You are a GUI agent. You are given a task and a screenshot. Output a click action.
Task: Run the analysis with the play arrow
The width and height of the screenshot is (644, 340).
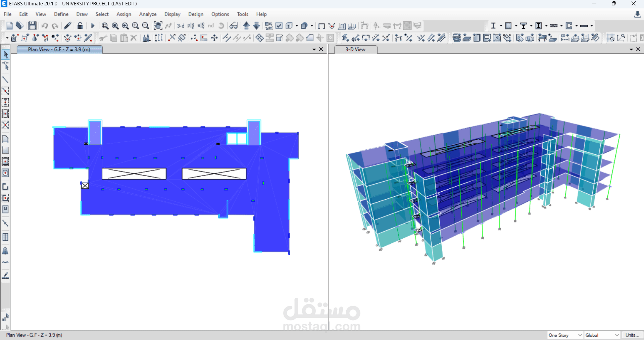click(93, 26)
